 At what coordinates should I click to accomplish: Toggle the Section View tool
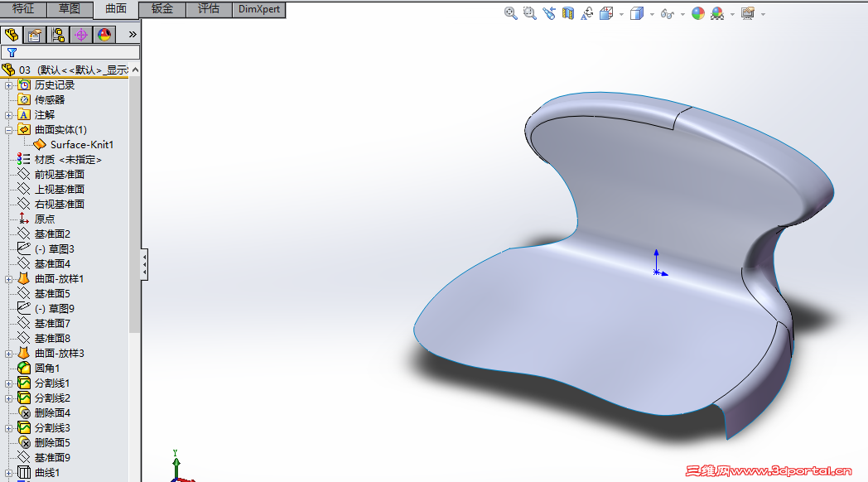pyautogui.click(x=568, y=13)
